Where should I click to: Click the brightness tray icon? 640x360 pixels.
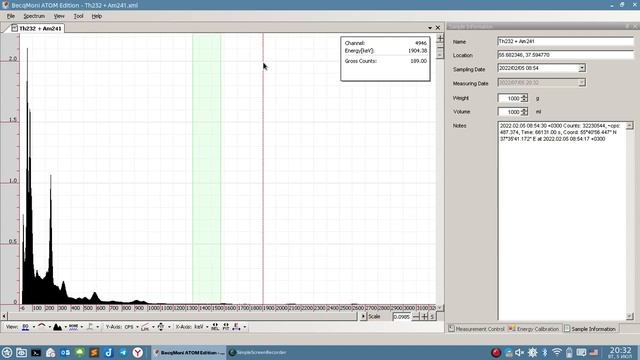coord(533,353)
